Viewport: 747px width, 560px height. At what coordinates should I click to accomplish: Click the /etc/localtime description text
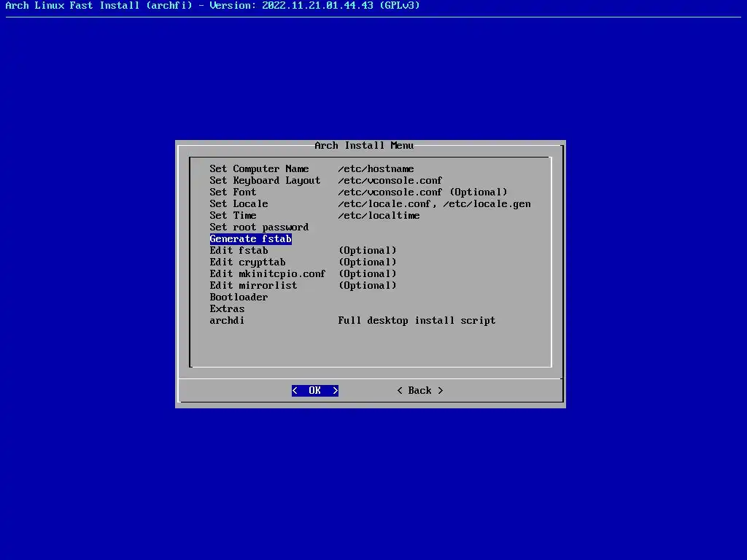[379, 215]
